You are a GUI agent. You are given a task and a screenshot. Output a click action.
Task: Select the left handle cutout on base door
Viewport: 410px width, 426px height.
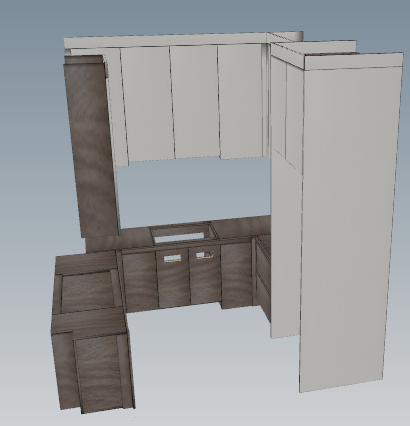tap(172, 258)
